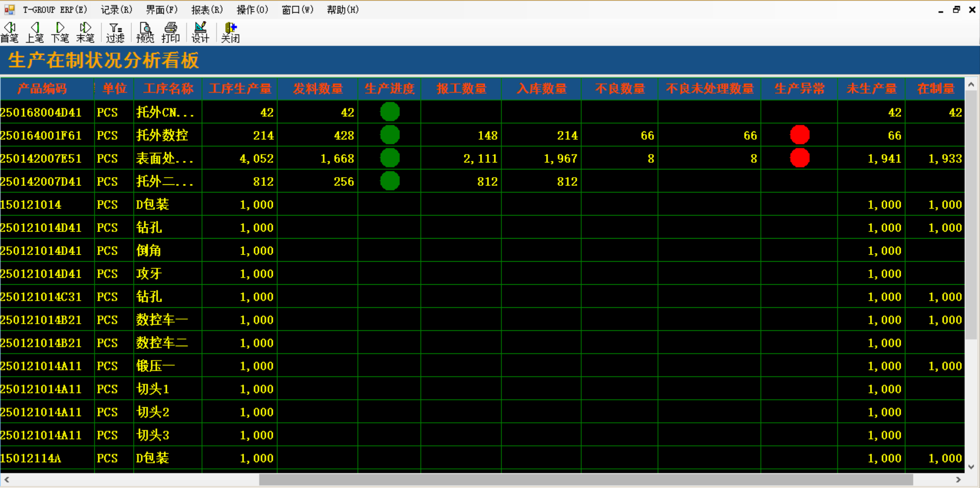Viewport: 980px width, 488px height.
Task: Click the vertical scrollbar down arrow
Action: click(x=971, y=466)
